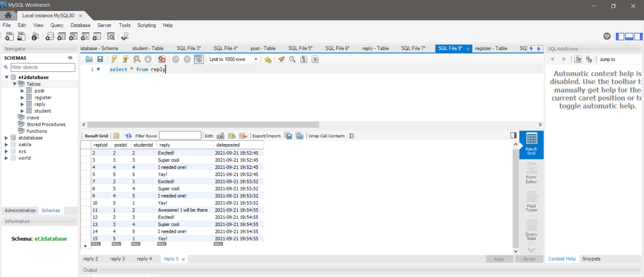Toggle word wrap icon in editor toolbar

pyautogui.click(x=315, y=59)
